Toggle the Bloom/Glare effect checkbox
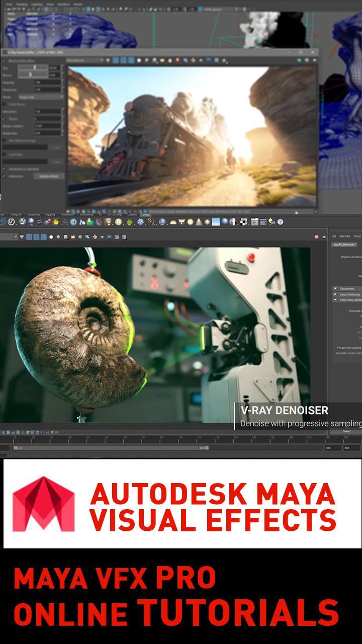362x644 pixels. tap(4, 61)
